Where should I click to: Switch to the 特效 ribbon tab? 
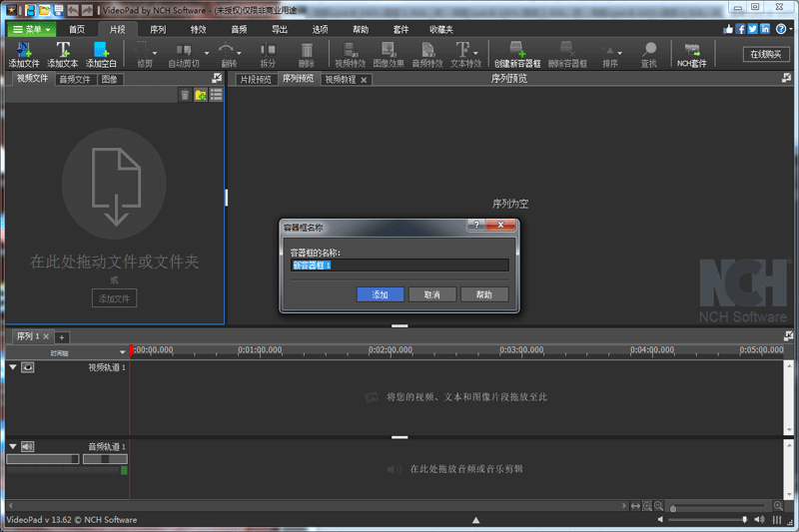click(x=198, y=29)
